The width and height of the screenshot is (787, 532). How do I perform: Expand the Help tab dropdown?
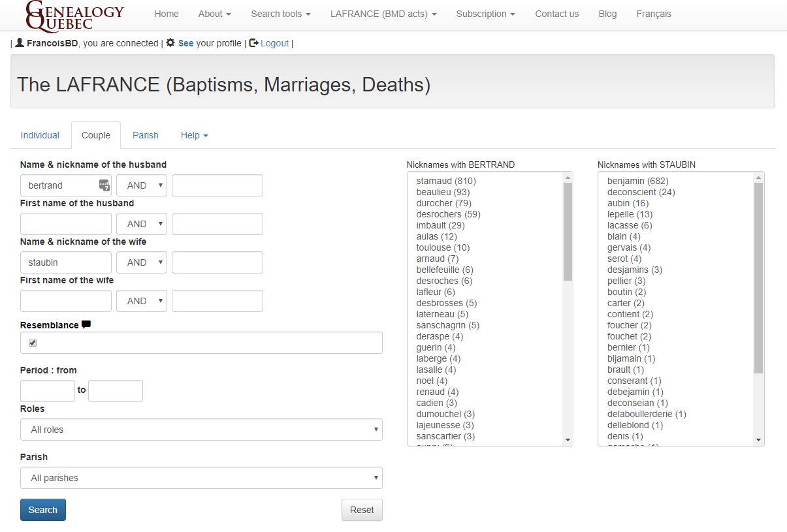click(x=195, y=135)
